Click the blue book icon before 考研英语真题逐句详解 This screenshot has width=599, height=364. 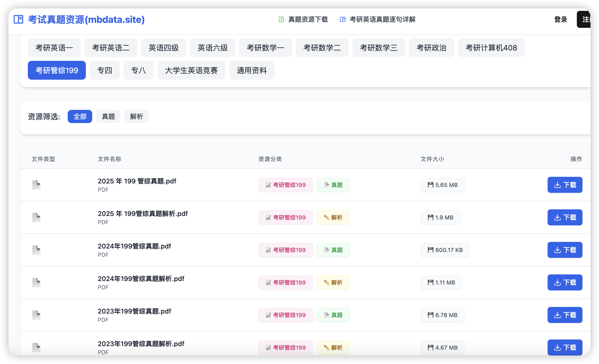click(x=342, y=19)
